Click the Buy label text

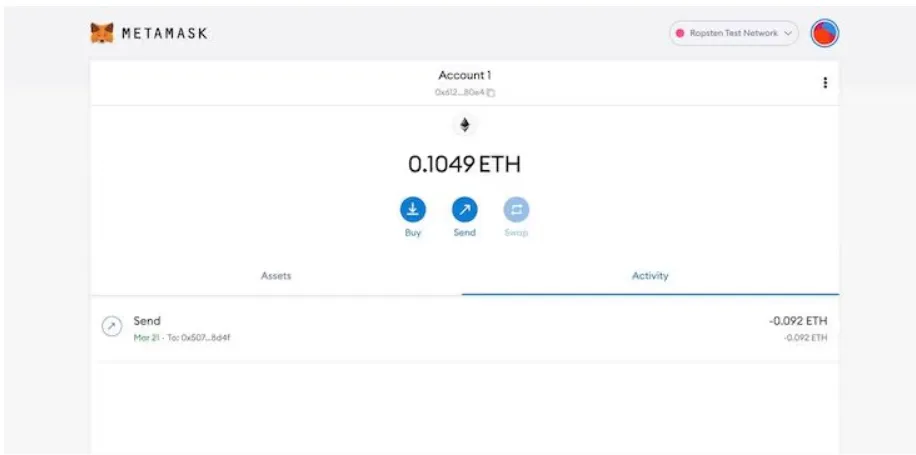pos(413,232)
